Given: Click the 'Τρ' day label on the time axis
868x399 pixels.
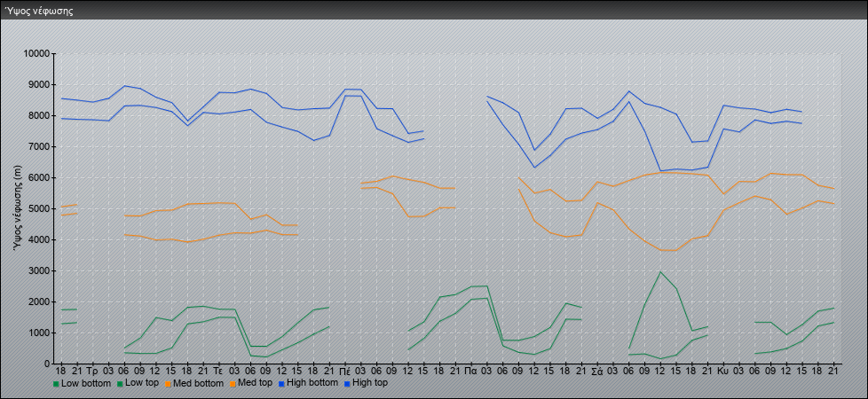Looking at the screenshot, I should click(x=92, y=371).
